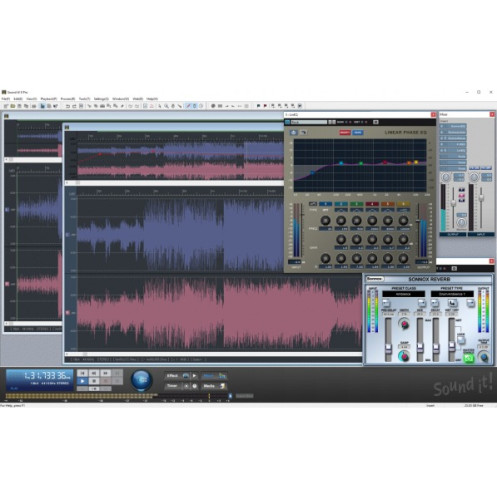Image resolution: width=497 pixels, height=497 pixels.
Task: Open the Preset Type field in Sonnox Reverb
Action: (x=452, y=294)
